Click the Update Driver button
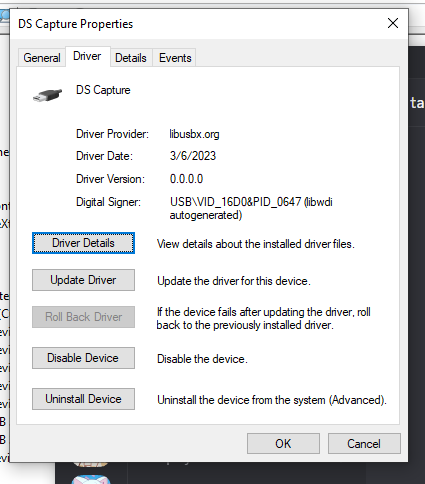Viewport: 425px width, 484px height. (x=83, y=280)
